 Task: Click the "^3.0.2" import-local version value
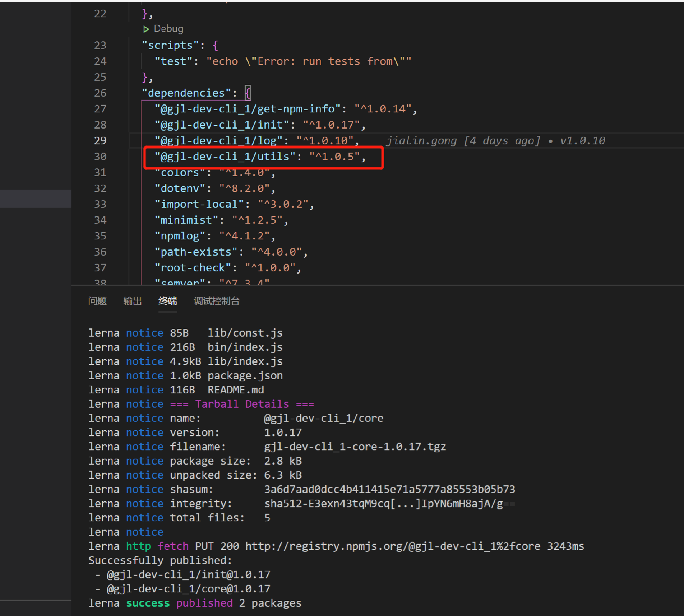pyautogui.click(x=283, y=204)
